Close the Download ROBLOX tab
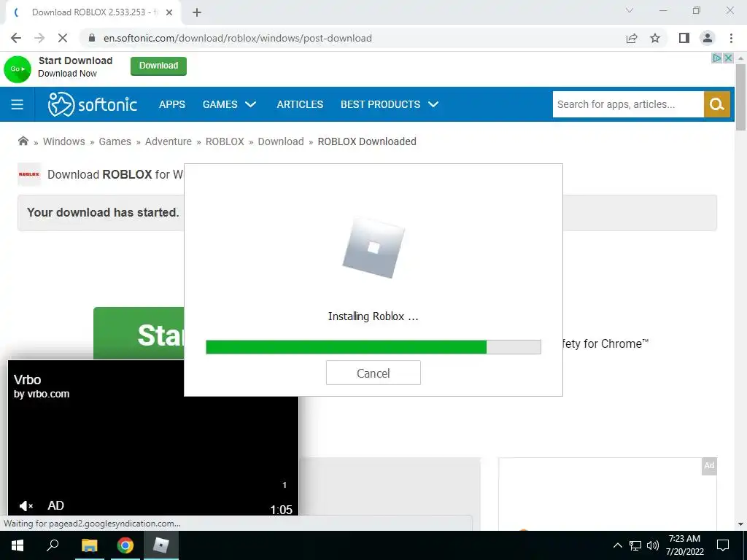 click(x=169, y=12)
